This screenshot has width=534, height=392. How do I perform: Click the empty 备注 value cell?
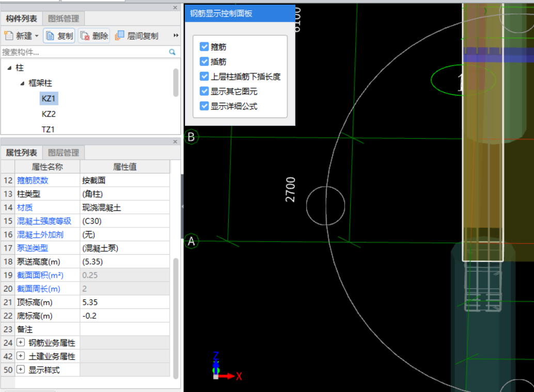point(124,329)
